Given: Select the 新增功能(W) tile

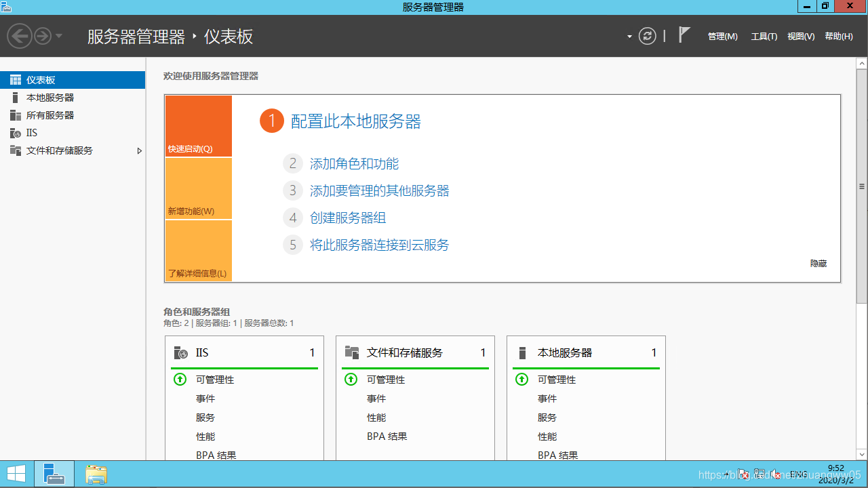Looking at the screenshot, I should [x=198, y=188].
